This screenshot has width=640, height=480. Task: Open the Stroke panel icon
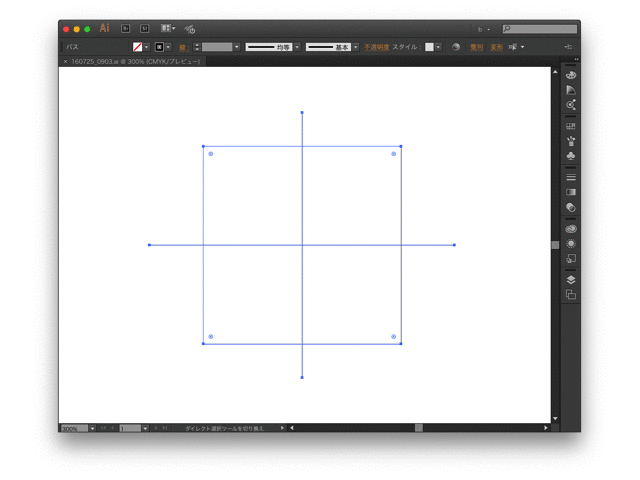[x=571, y=177]
